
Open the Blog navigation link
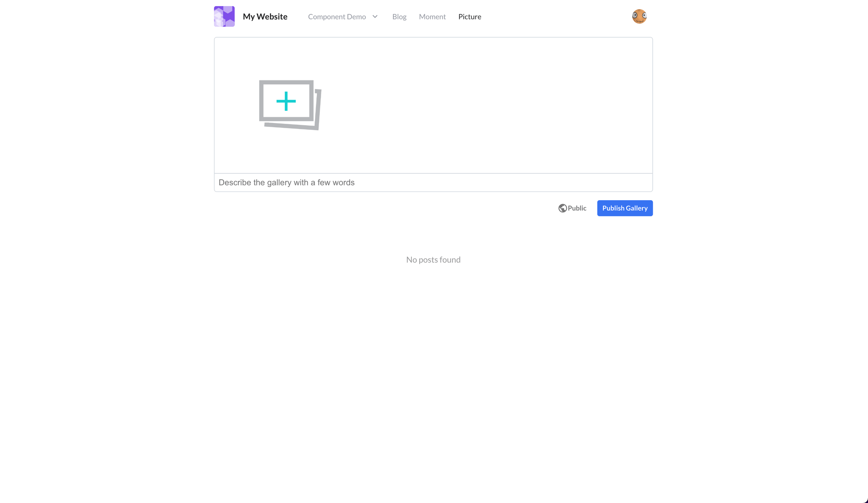click(399, 16)
